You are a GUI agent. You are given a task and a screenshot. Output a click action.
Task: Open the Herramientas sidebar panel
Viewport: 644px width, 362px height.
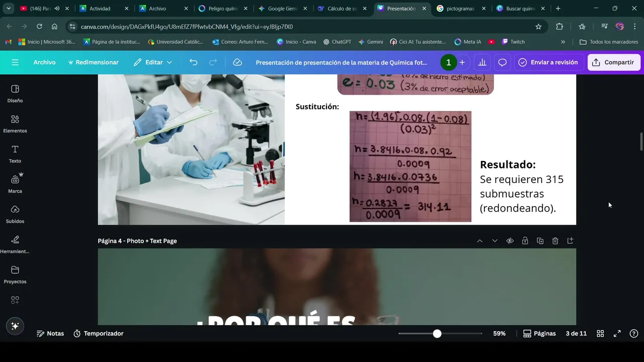(x=15, y=244)
